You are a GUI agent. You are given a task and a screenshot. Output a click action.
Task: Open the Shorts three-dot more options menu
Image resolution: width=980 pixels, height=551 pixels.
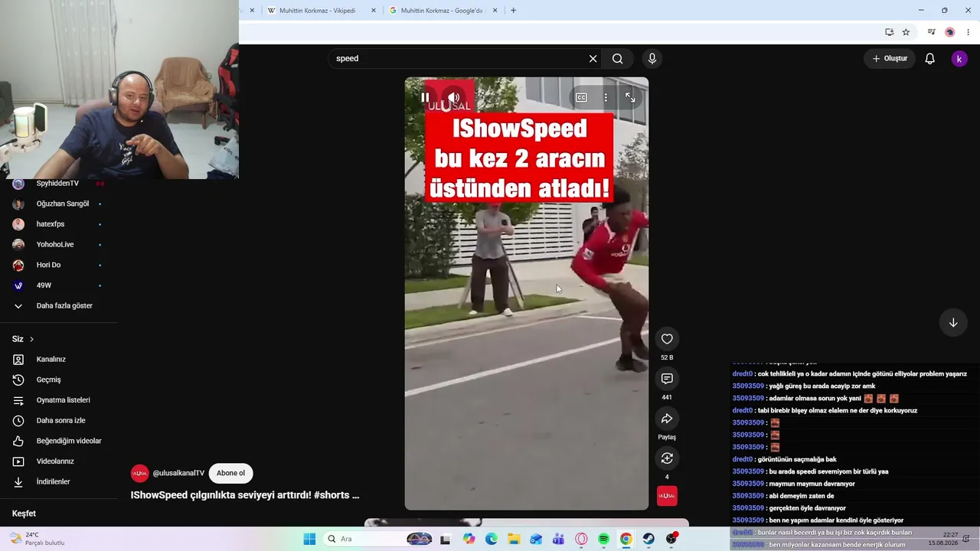pyautogui.click(x=606, y=97)
